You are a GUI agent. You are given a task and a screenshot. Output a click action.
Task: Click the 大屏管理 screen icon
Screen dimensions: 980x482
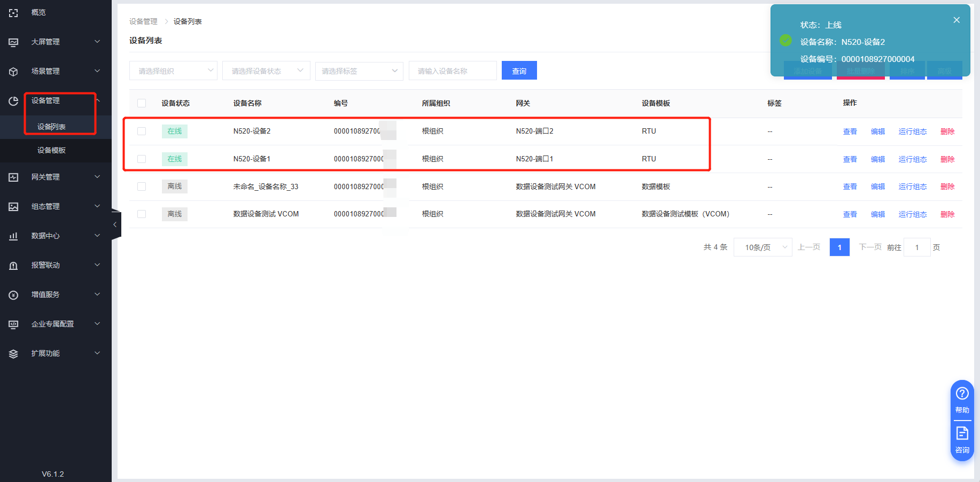click(13, 42)
